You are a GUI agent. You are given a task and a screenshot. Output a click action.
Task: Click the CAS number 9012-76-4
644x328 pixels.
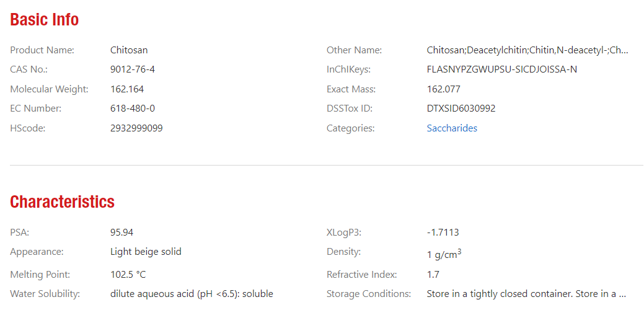(x=132, y=69)
